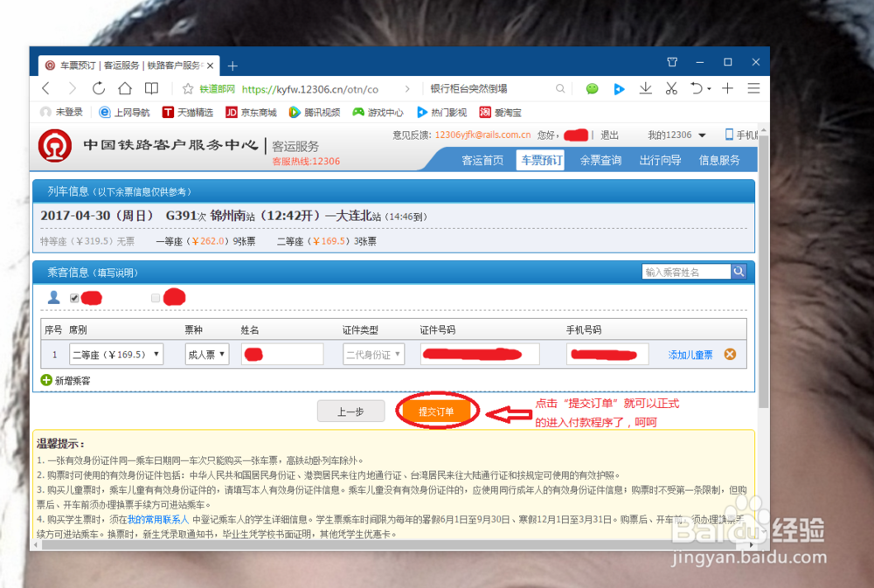
Task: Click the 手机号码 input field
Action: (607, 355)
